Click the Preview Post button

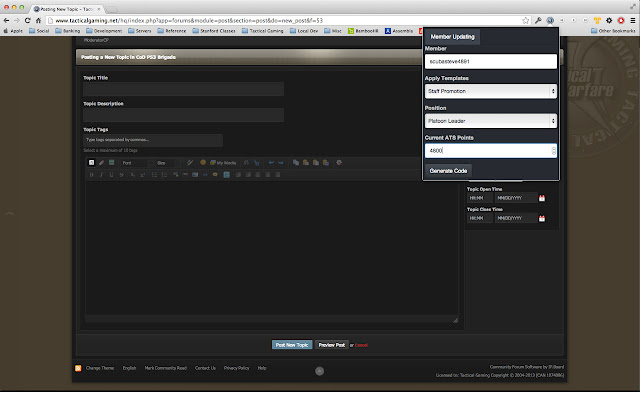(331, 344)
